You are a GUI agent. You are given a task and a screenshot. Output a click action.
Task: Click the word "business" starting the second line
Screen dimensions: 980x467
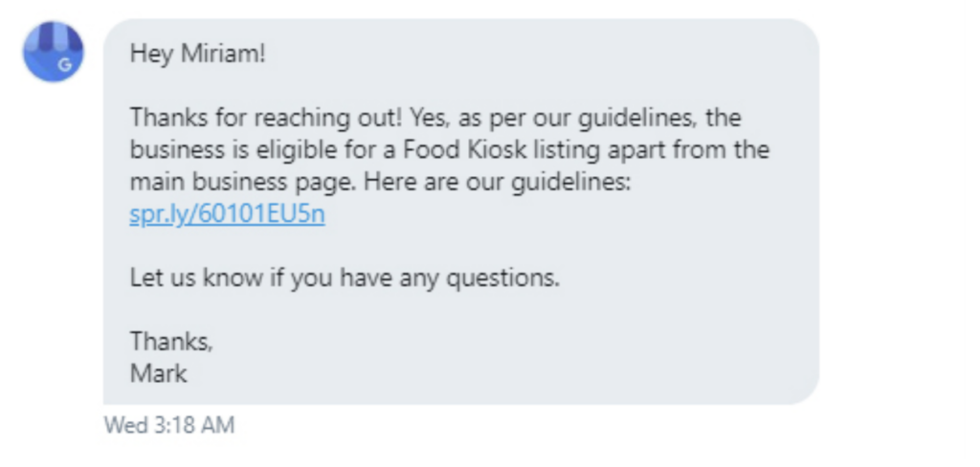click(168, 150)
